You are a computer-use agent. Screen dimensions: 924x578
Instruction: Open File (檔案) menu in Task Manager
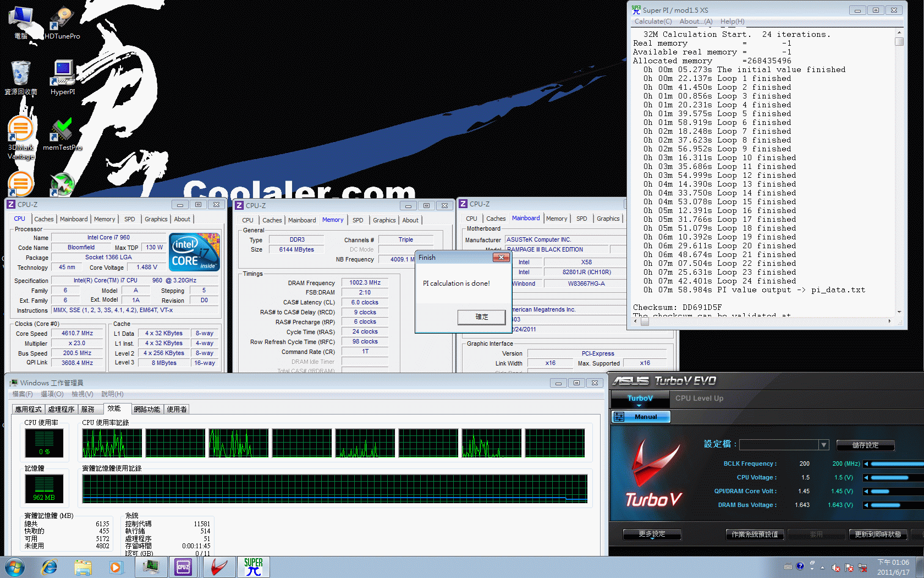click(23, 394)
